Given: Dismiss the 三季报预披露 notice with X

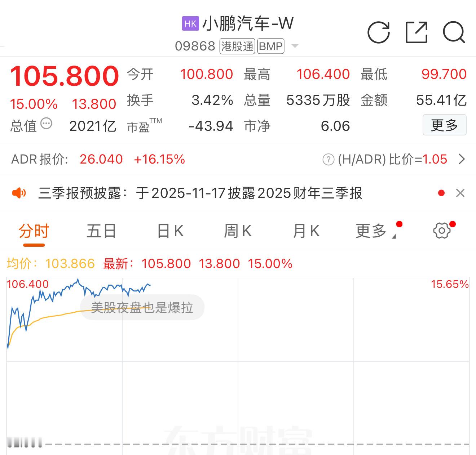Looking at the screenshot, I should point(460,193).
